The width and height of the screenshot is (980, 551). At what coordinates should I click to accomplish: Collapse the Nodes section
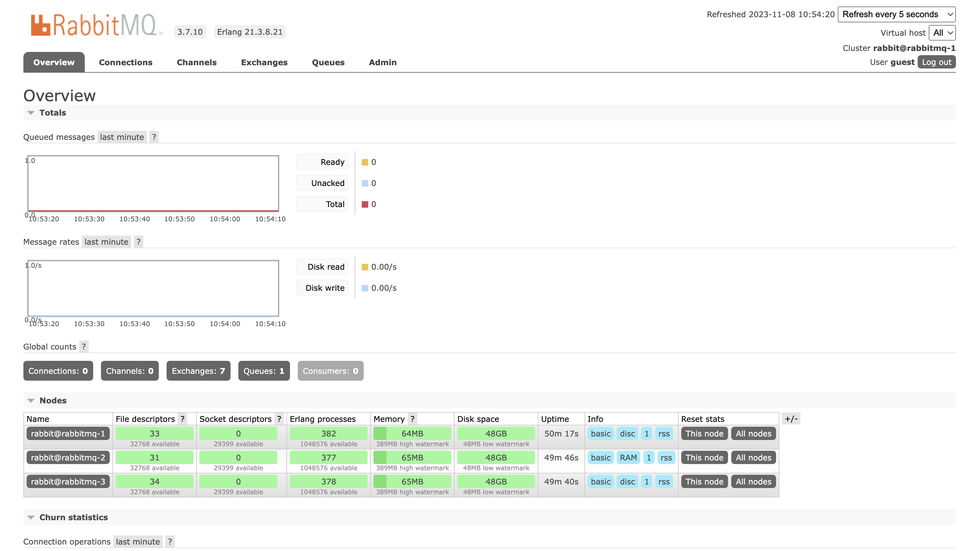53,400
